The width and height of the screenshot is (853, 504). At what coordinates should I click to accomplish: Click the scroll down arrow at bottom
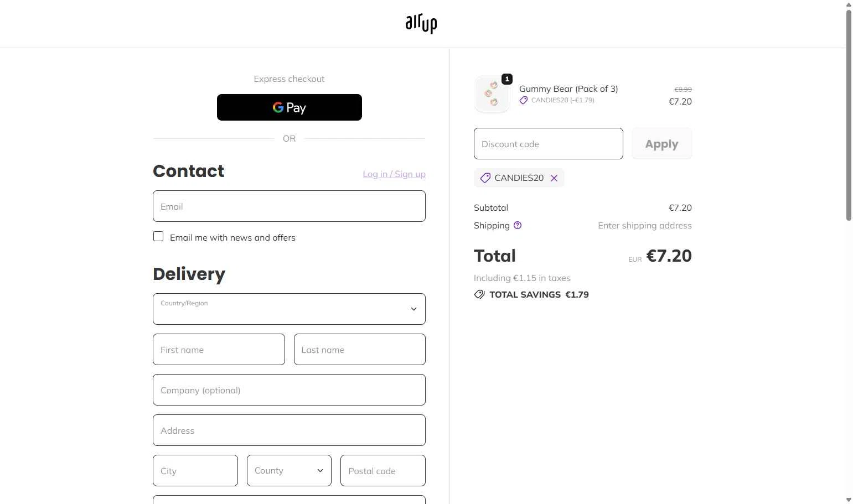click(849, 500)
